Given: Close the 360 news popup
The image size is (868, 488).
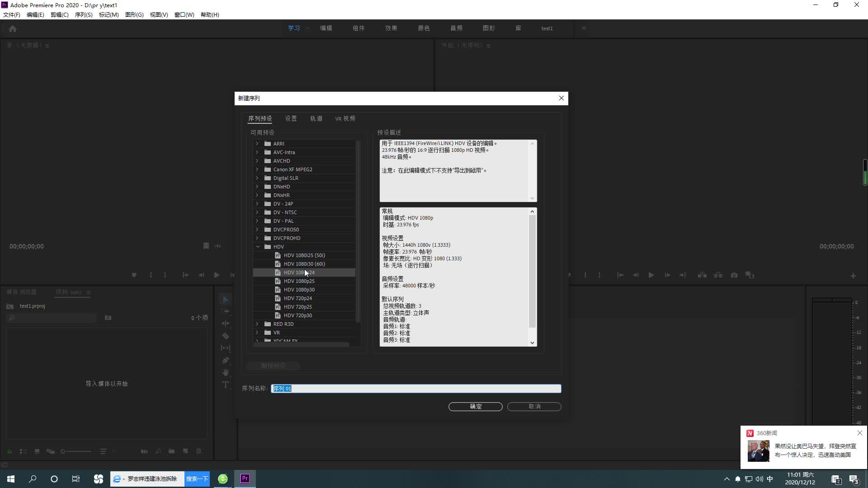Looking at the screenshot, I should tap(860, 433).
